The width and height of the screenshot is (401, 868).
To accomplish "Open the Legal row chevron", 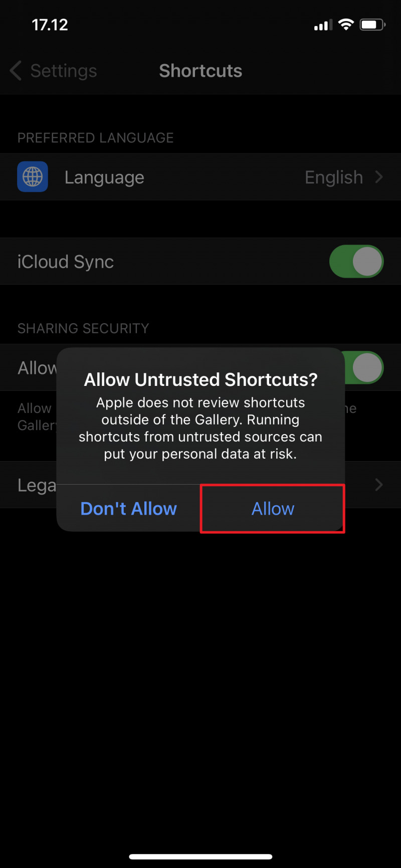I will [379, 485].
